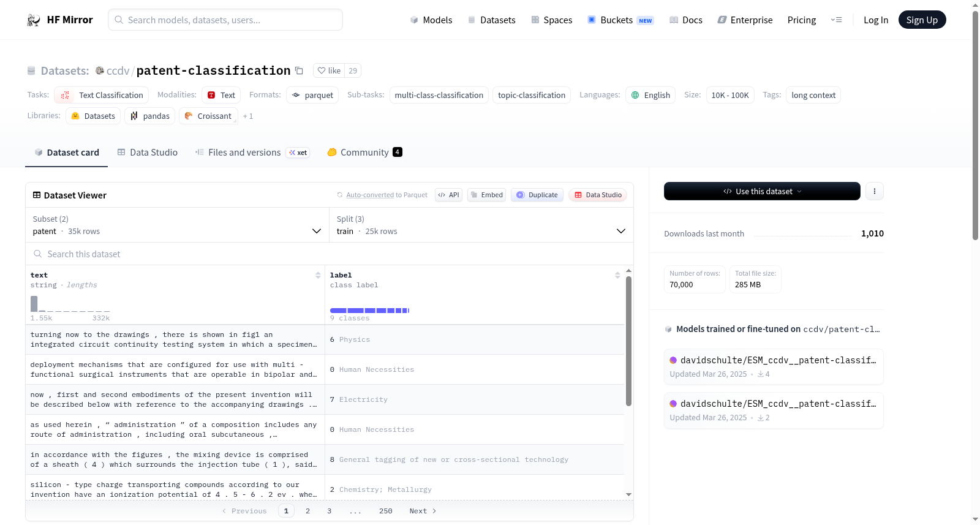The height and width of the screenshot is (525, 980).
Task: Click the Embed button
Action: click(487, 195)
